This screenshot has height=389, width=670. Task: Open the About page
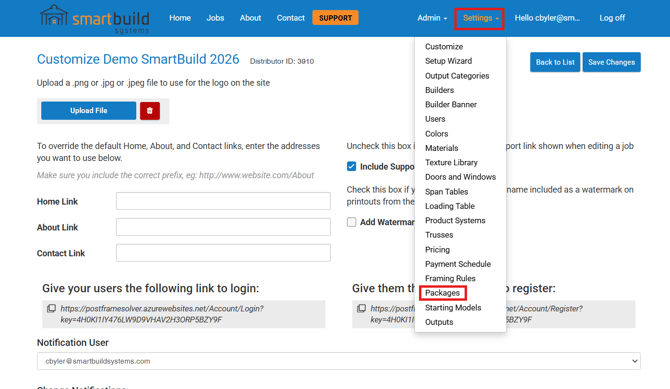[250, 18]
